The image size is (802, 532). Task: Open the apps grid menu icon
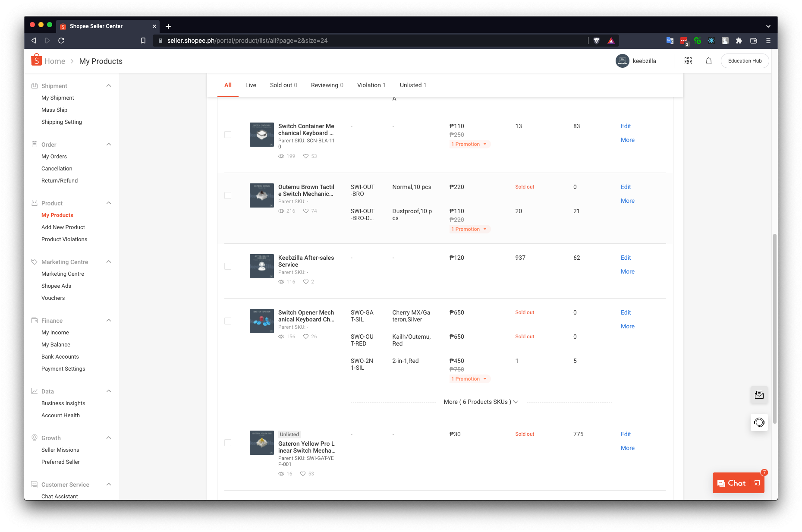tap(688, 61)
